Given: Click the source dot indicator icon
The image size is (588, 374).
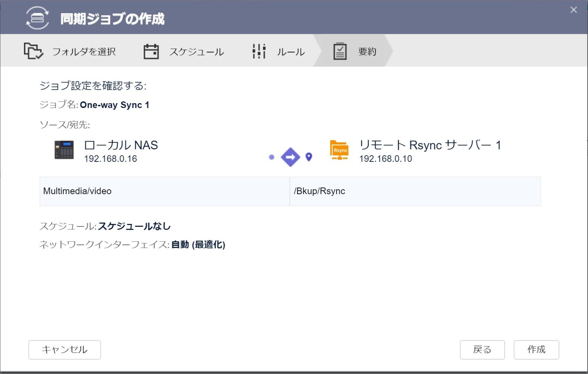Looking at the screenshot, I should coord(272,157).
